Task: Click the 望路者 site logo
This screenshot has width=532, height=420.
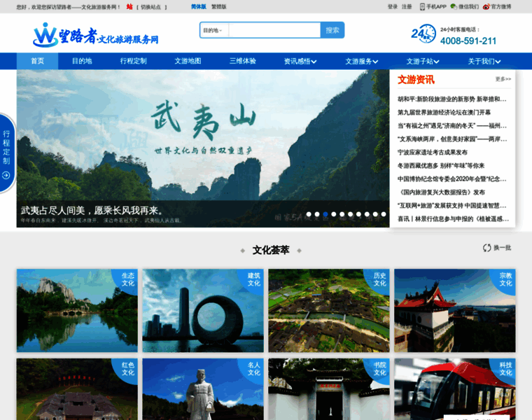Action: (96, 35)
